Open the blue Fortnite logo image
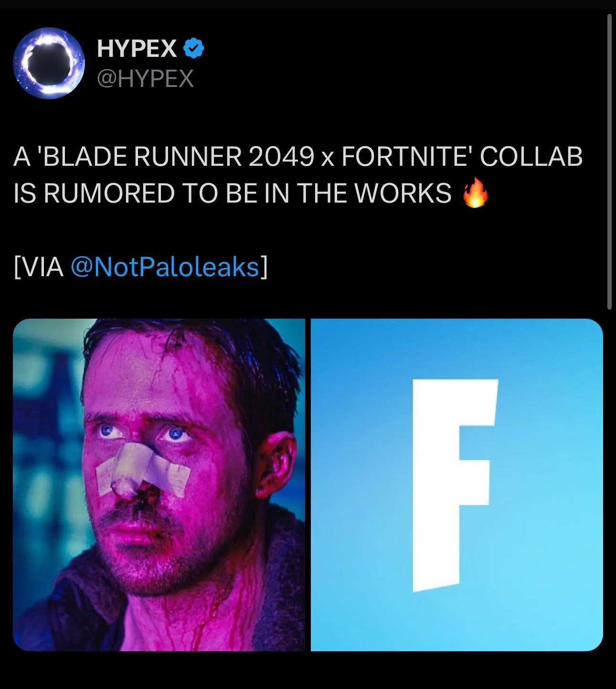Screen dimensions: 616x689 click(457, 484)
